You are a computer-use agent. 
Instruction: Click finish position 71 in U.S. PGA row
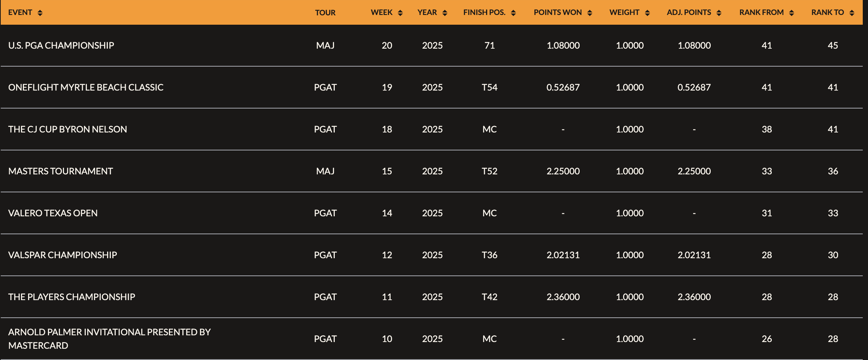coord(489,45)
